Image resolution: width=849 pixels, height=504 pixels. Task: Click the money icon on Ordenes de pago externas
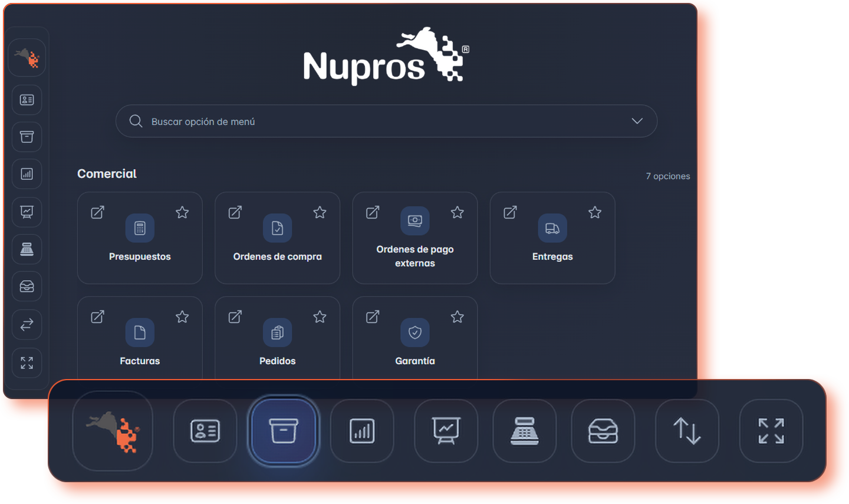click(x=415, y=220)
